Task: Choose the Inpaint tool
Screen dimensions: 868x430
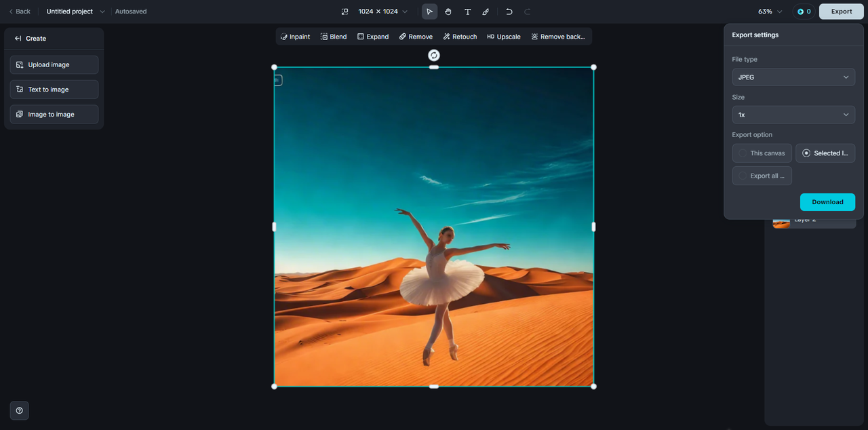Action: (295, 37)
